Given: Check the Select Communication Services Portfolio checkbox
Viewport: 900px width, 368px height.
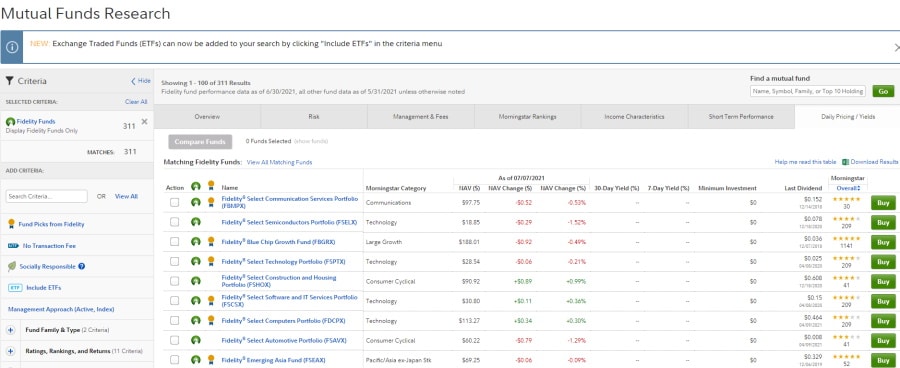Looking at the screenshot, I should (174, 202).
